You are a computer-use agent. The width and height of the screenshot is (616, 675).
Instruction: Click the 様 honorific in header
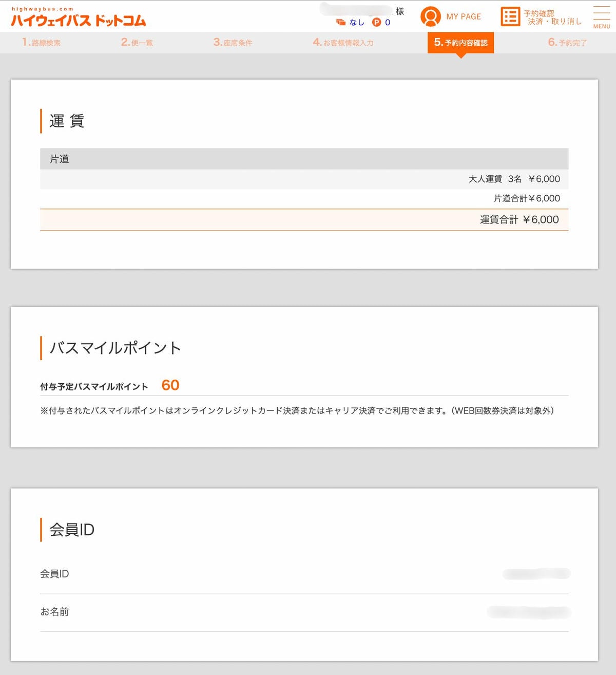pos(400,11)
